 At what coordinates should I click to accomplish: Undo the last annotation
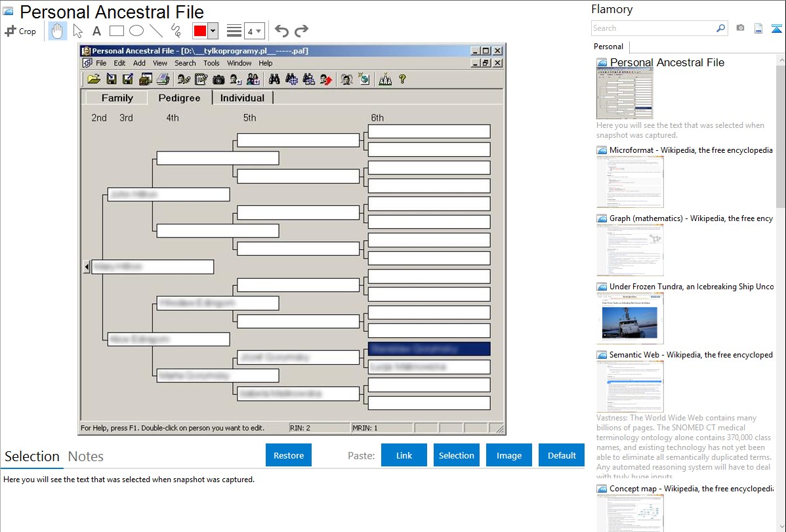pyautogui.click(x=281, y=31)
